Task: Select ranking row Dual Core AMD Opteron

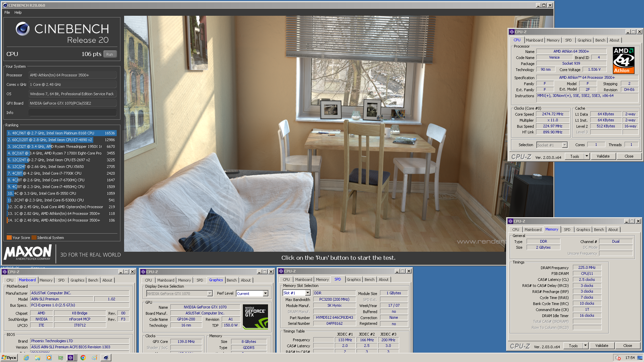Action: pyautogui.click(x=61, y=207)
